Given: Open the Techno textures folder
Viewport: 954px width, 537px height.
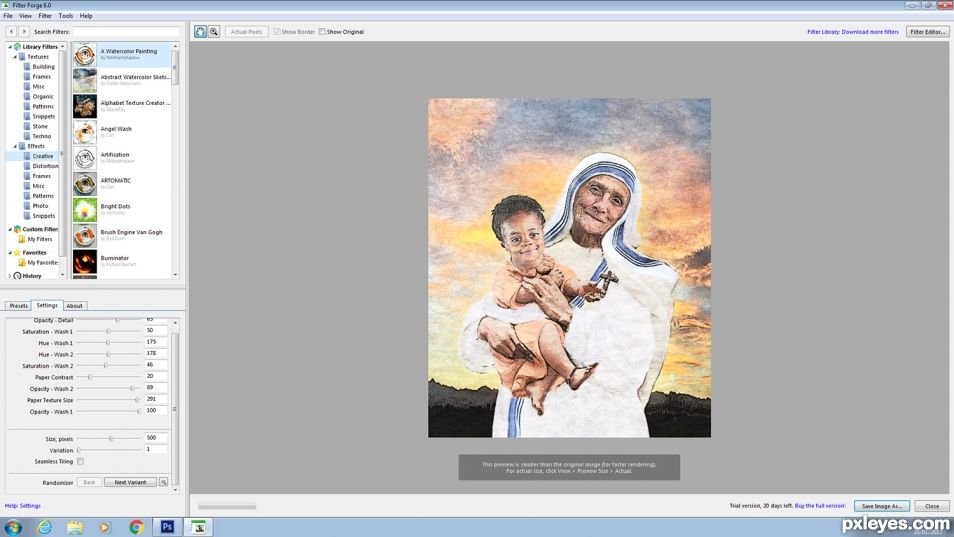Looking at the screenshot, I should pos(37,136).
